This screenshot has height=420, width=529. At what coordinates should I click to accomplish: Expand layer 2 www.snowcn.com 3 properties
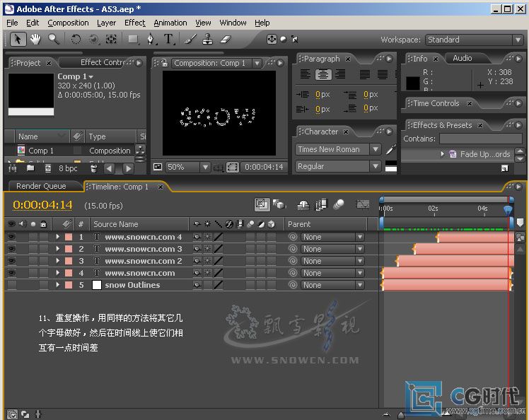58,249
